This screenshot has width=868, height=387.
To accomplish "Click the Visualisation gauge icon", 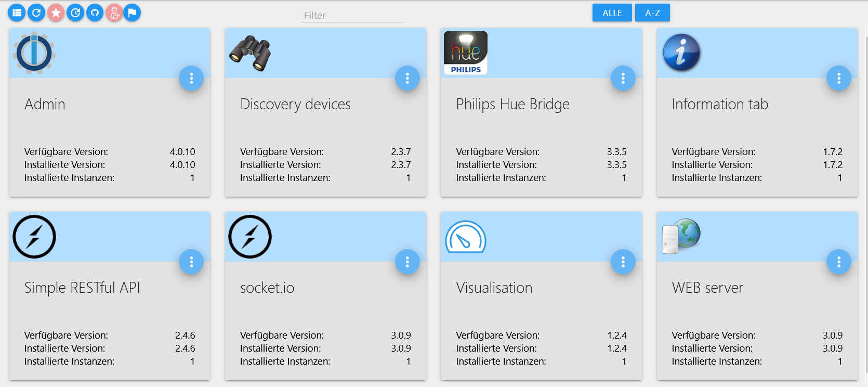I will click(466, 237).
